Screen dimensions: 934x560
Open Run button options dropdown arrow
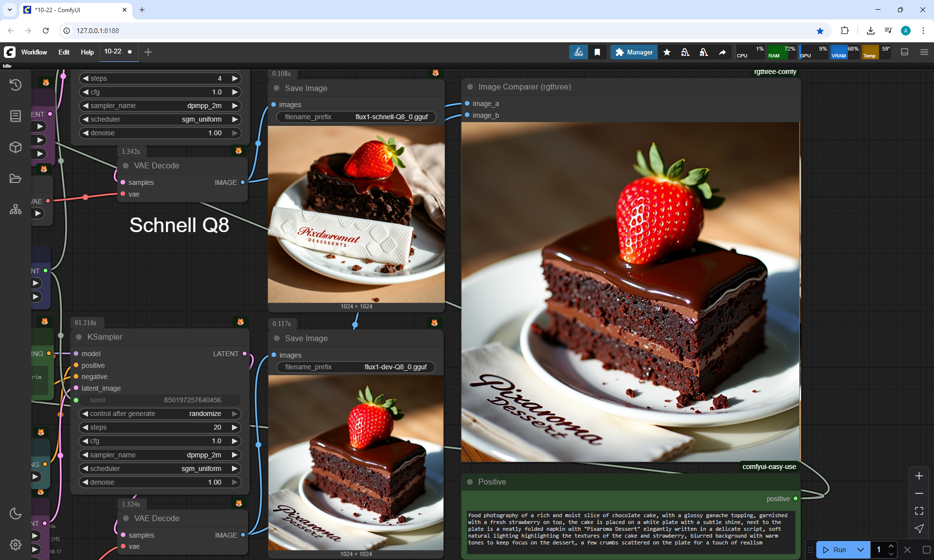(x=860, y=550)
